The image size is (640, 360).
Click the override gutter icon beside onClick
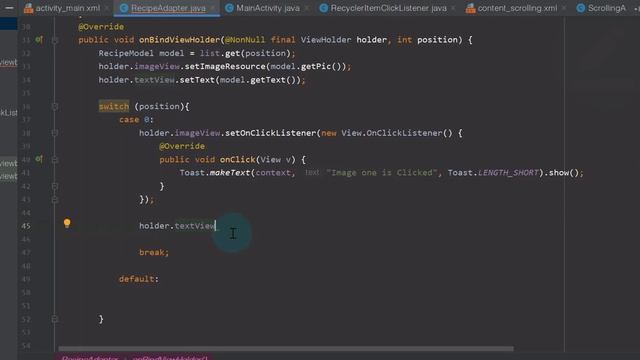[x=39, y=159]
